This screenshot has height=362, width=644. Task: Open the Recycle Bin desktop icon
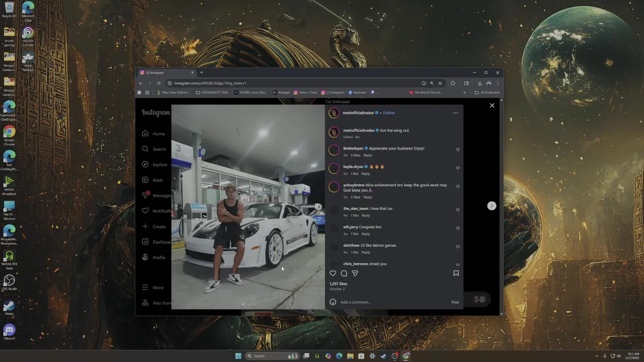click(9, 10)
